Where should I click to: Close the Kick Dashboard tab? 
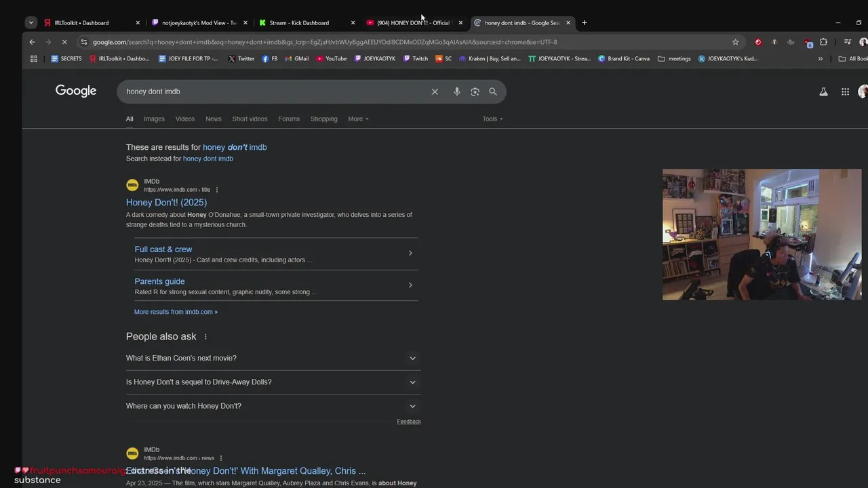(x=353, y=22)
